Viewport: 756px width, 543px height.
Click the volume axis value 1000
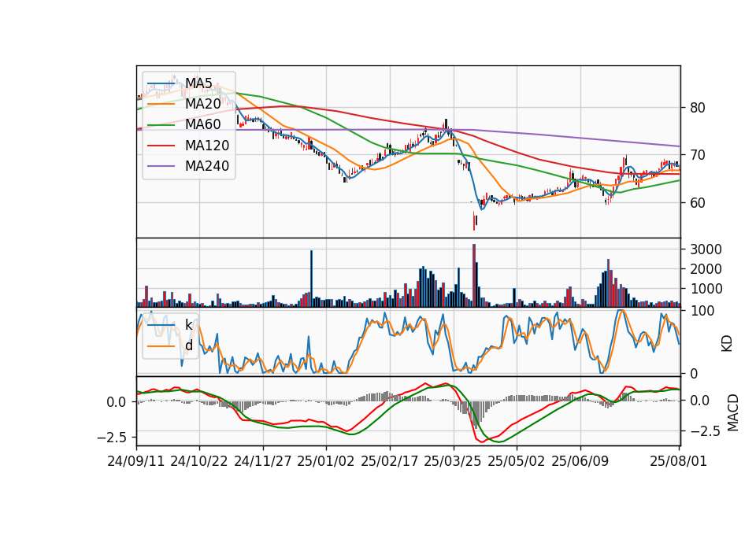pos(706,289)
